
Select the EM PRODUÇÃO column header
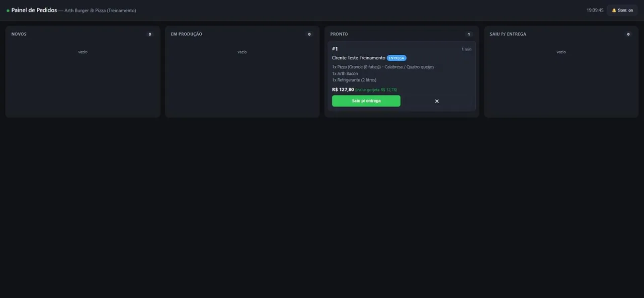click(187, 34)
